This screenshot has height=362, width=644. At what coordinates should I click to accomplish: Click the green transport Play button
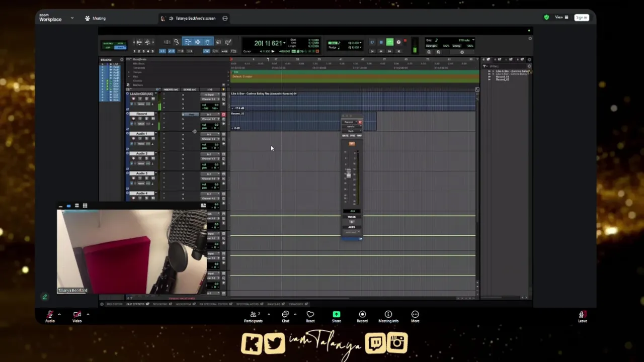(390, 42)
